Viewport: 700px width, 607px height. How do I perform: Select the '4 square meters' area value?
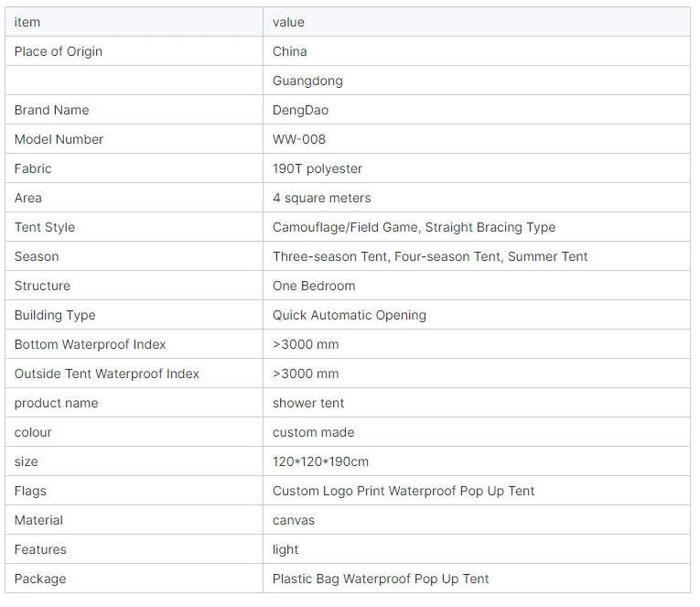pos(477,198)
